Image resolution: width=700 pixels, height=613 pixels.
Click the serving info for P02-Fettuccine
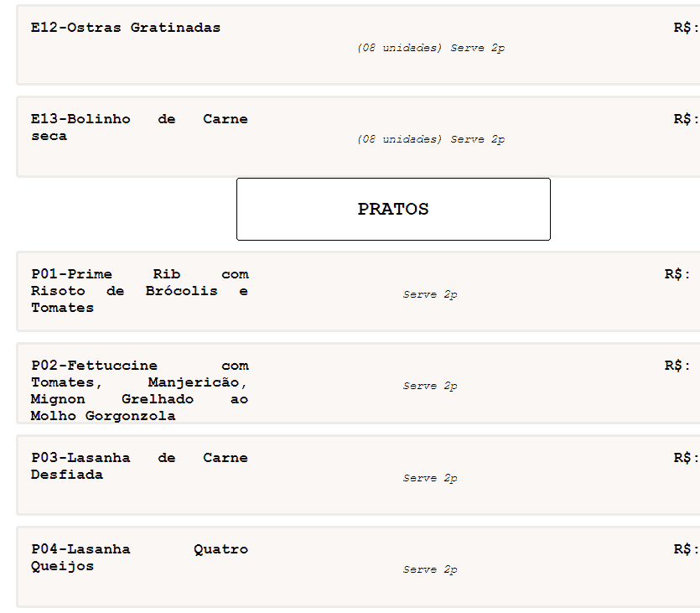(430, 386)
